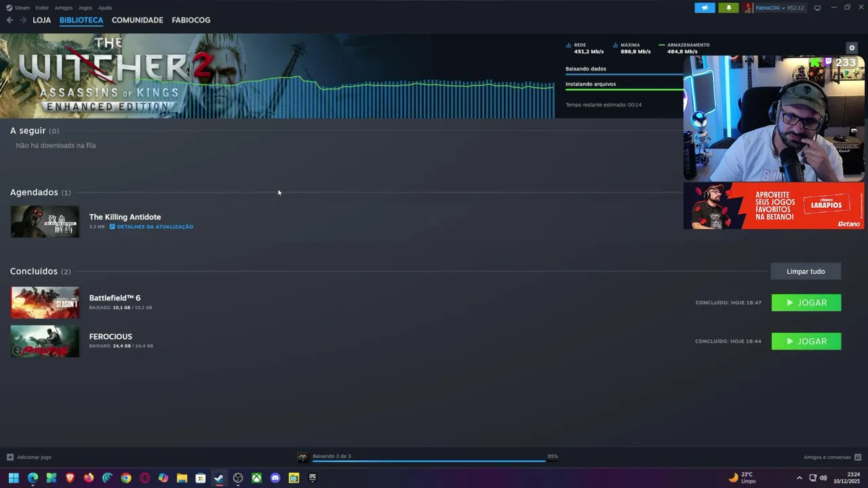Click the REDE speed statistic
Viewport: 868px width, 488px height.
585,48
